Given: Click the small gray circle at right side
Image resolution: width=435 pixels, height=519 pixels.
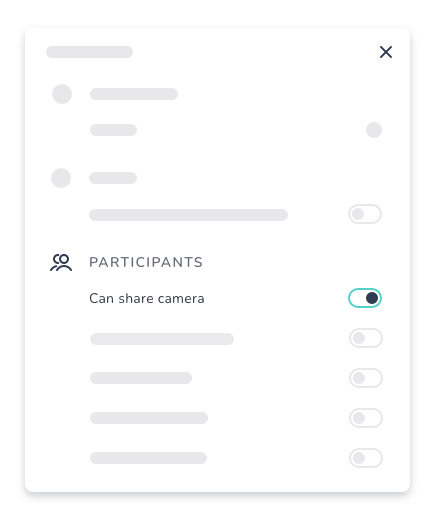Looking at the screenshot, I should (x=374, y=130).
